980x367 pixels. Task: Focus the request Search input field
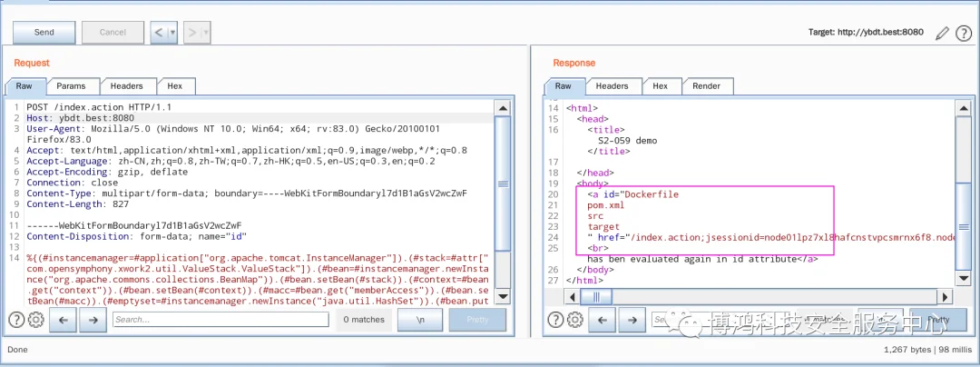pyautogui.click(x=220, y=320)
